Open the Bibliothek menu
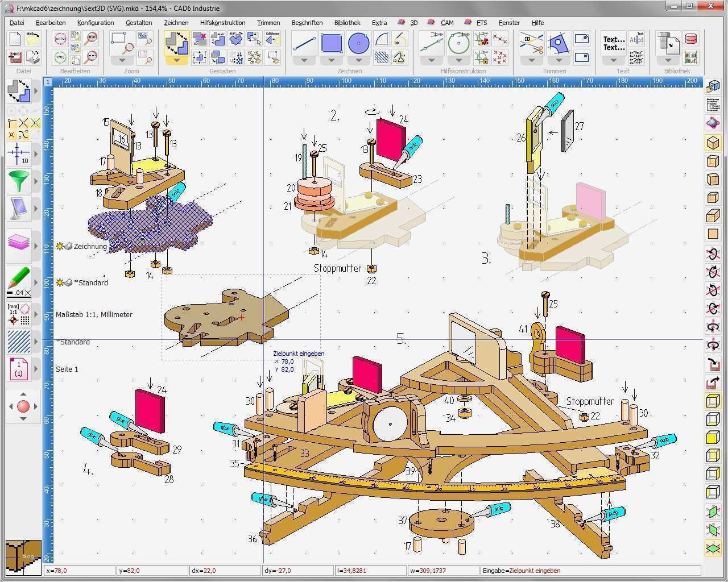Screen dimensions: 728x582 (x=347, y=23)
